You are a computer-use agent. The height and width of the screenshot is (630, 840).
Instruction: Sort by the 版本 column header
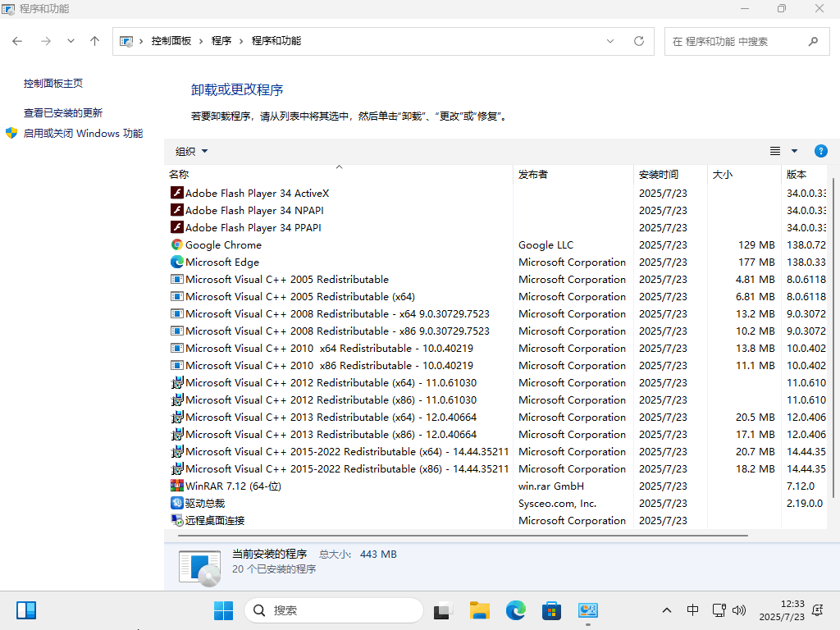coord(804,174)
